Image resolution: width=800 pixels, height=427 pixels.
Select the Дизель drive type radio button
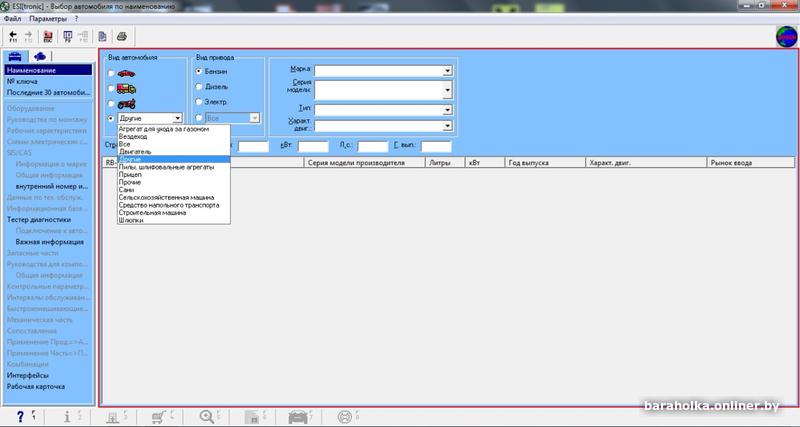[x=199, y=87]
